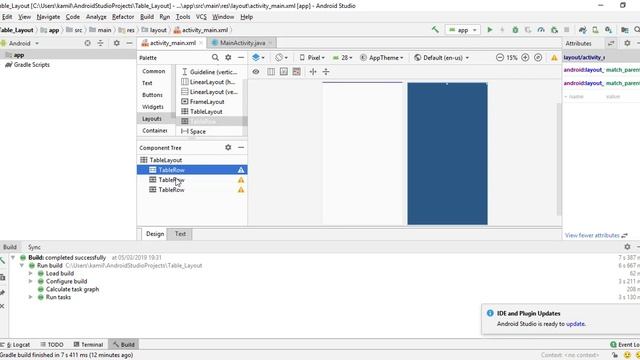Viewport: 640px width, 360px height.
Task: Click the layout warnings triangle icon
Action: tap(554, 58)
